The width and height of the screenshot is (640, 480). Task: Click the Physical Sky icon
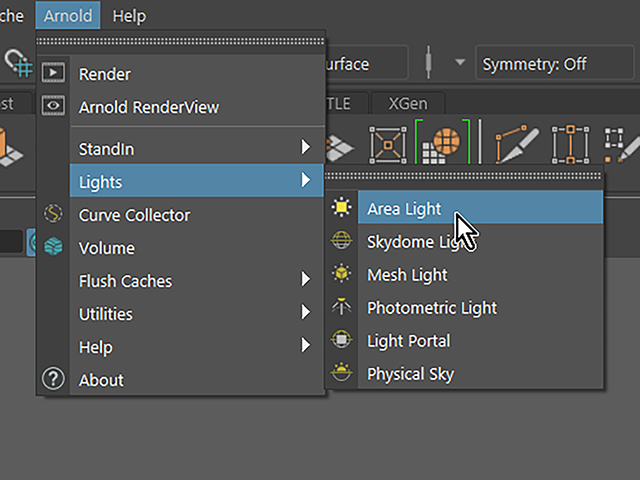point(341,372)
